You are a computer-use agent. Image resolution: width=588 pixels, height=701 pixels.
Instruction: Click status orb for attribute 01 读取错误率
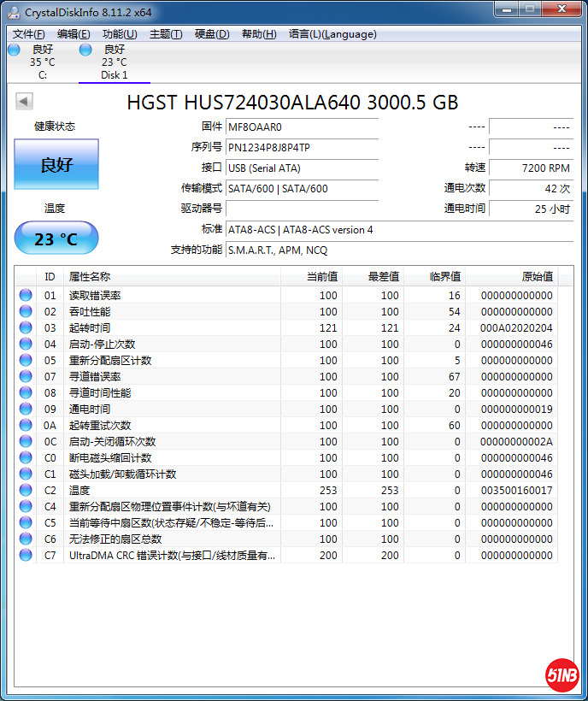pyautogui.click(x=26, y=296)
